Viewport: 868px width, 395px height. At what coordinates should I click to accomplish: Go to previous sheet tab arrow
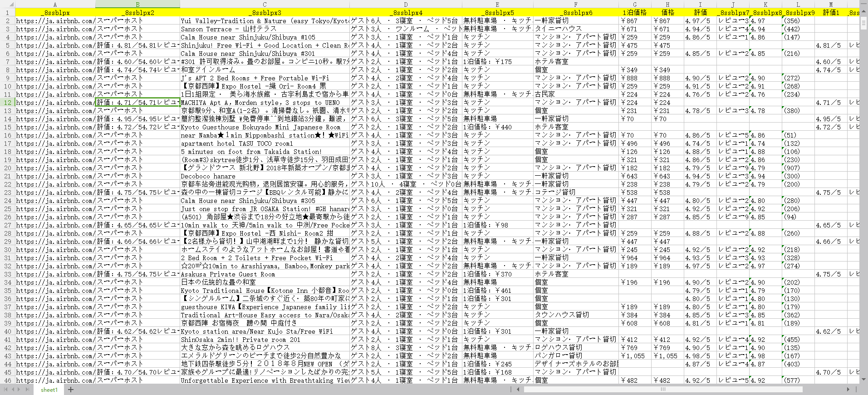pyautogui.click(x=13, y=390)
